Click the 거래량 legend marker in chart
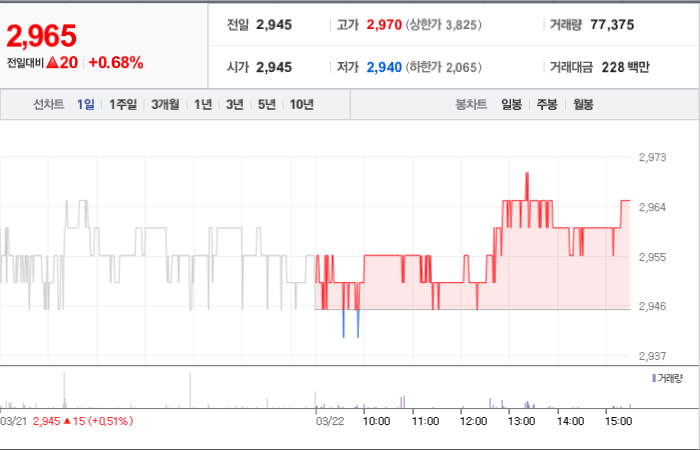700x450 pixels. click(654, 379)
